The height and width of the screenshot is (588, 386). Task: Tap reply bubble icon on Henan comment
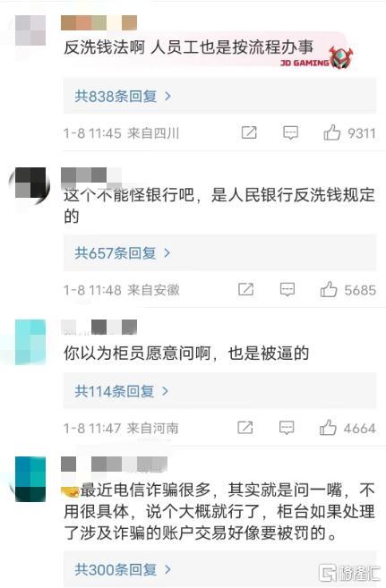pos(287,428)
